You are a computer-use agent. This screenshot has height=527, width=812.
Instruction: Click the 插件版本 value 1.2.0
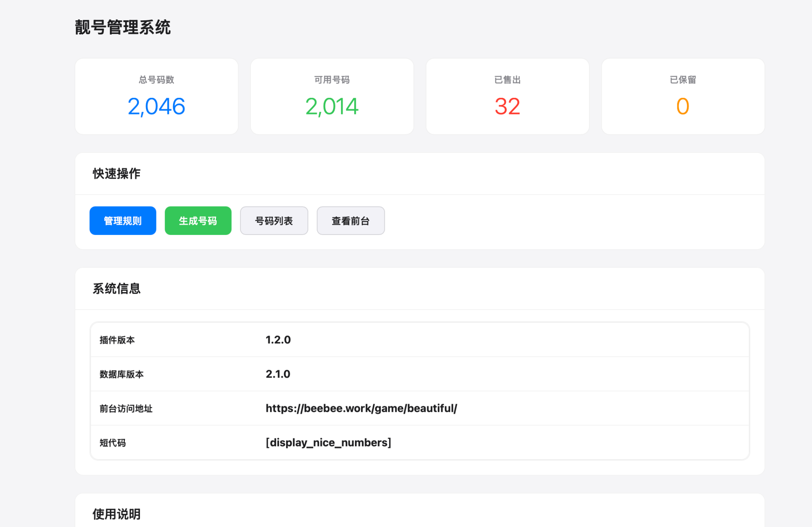click(278, 340)
